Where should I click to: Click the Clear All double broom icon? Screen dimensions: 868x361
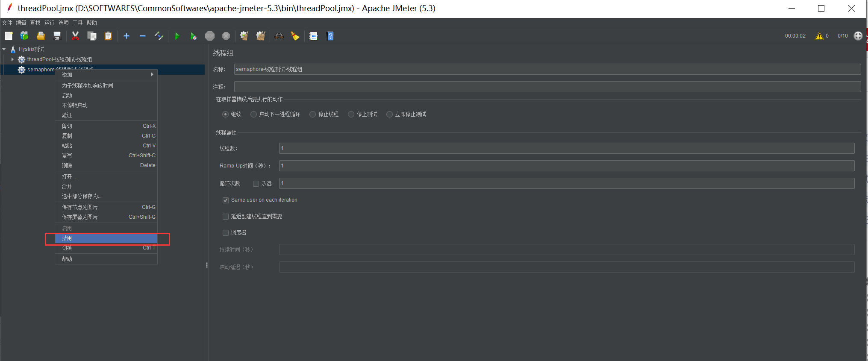[x=261, y=36]
